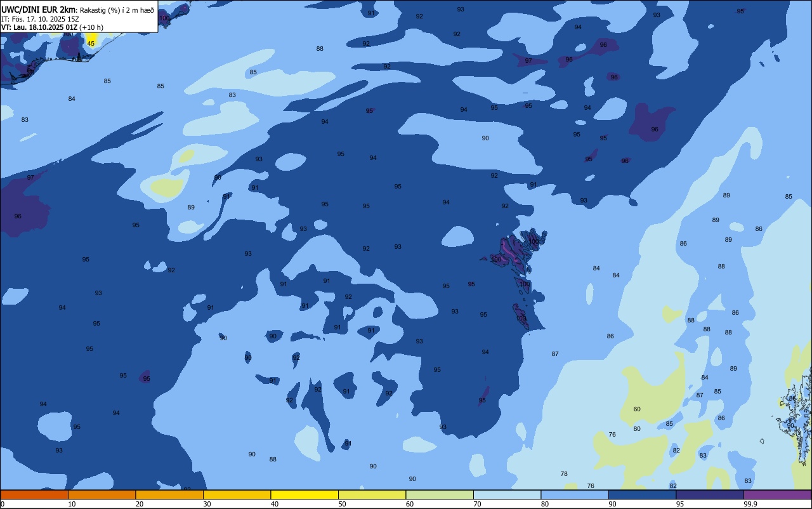The width and height of the screenshot is (812, 509).
Task: Select the "40" tick label on the legend
Action: point(275,504)
